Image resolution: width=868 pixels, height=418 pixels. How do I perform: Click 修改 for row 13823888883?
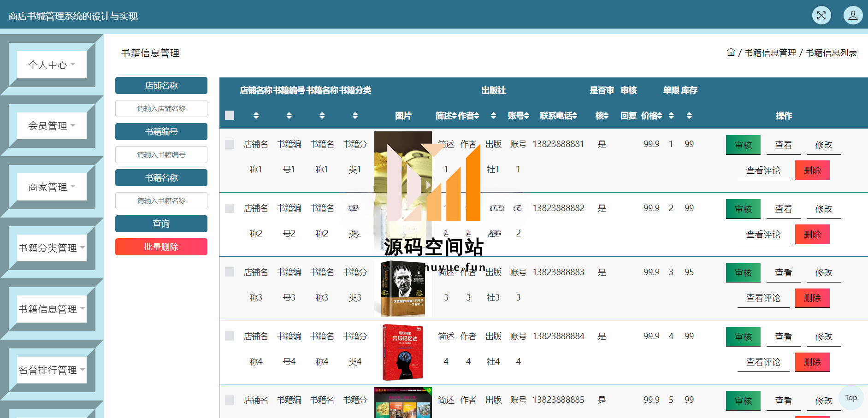coord(824,272)
